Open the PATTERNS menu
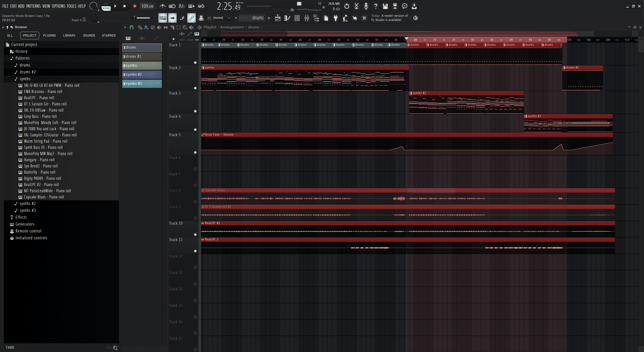 pyautogui.click(x=33, y=6)
